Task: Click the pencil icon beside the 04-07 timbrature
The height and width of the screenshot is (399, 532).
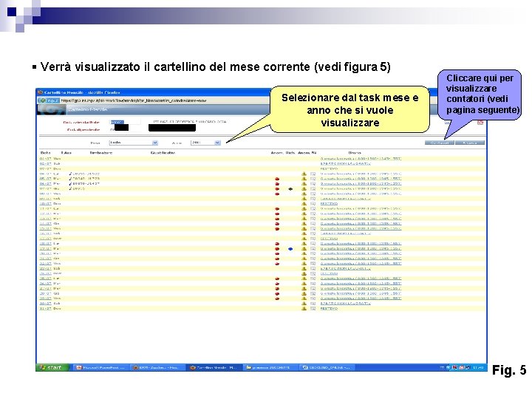Action: 70,174
